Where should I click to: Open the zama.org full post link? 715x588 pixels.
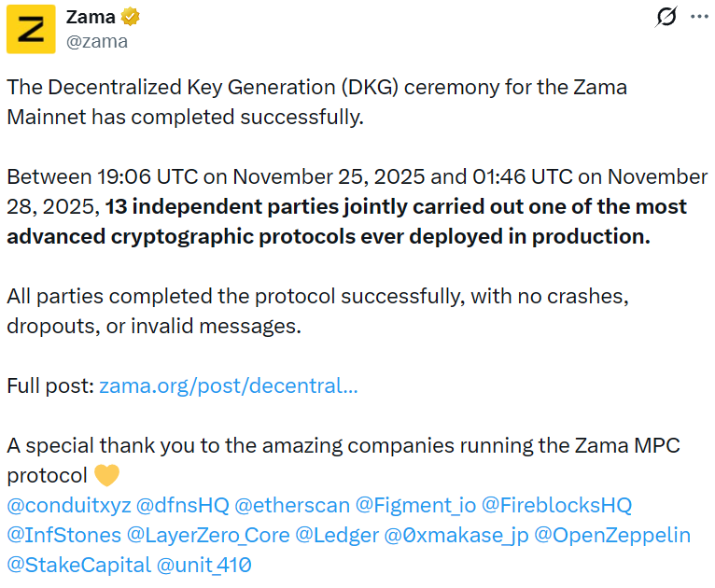[x=228, y=385]
